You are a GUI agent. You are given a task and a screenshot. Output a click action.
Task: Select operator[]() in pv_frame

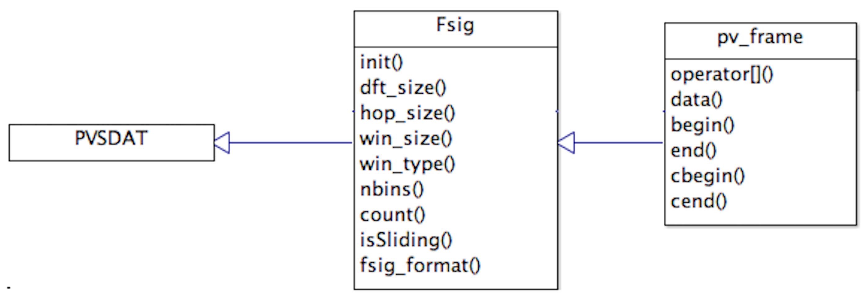(722, 74)
